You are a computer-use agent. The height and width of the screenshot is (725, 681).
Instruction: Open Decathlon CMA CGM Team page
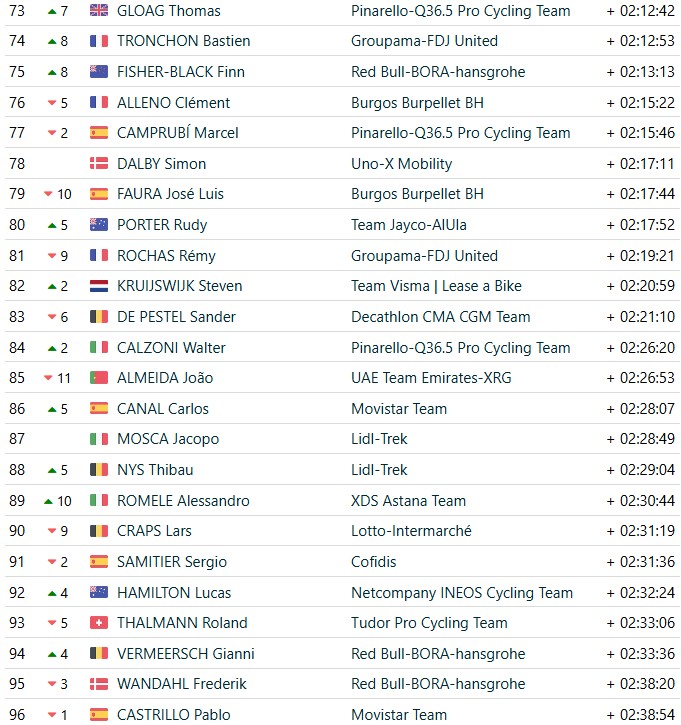click(441, 317)
